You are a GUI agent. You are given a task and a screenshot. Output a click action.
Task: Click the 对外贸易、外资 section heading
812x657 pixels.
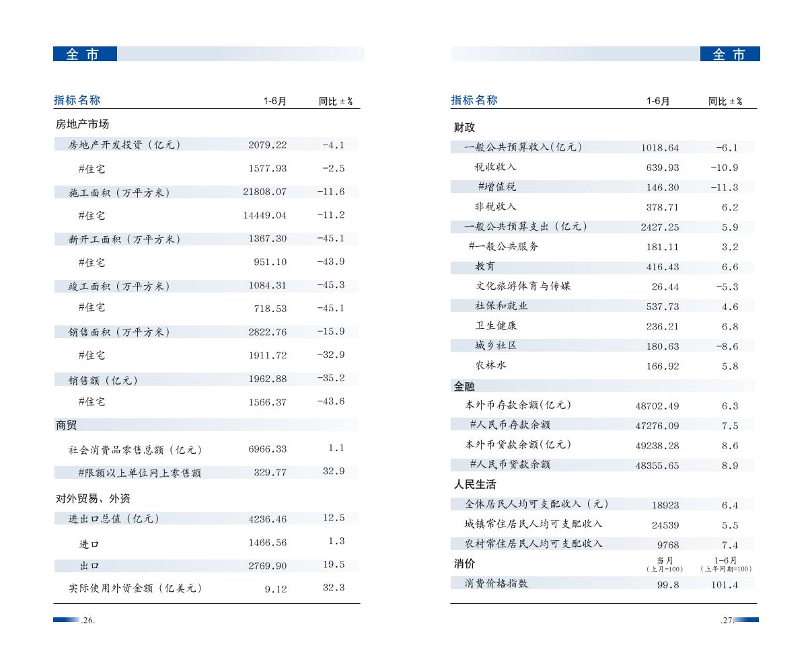(x=93, y=499)
